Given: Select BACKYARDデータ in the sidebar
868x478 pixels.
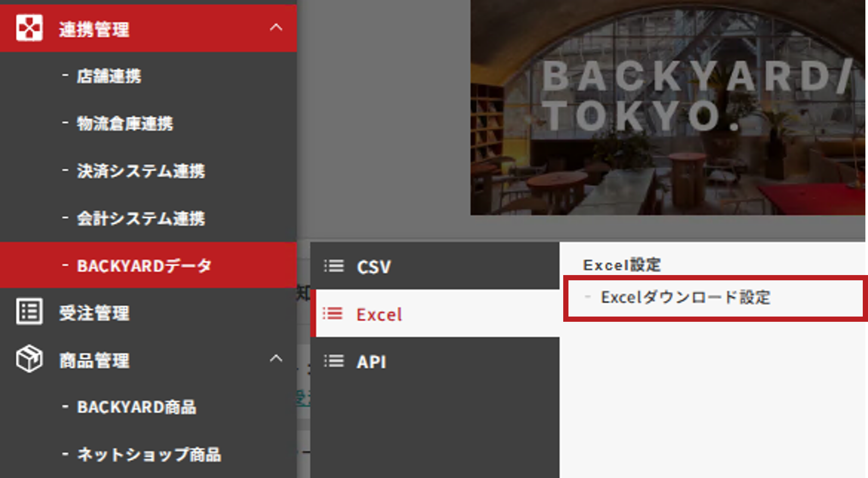Looking at the screenshot, I should coord(148,265).
